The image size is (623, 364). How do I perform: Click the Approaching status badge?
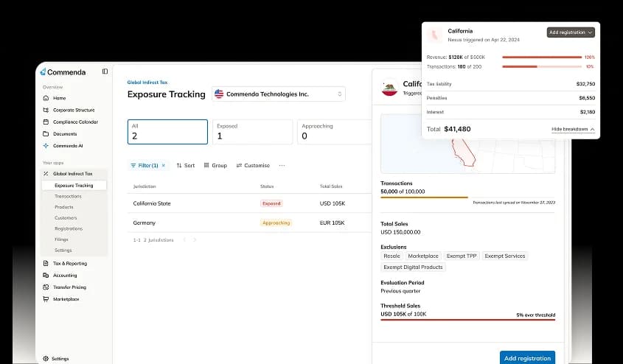[x=276, y=223]
